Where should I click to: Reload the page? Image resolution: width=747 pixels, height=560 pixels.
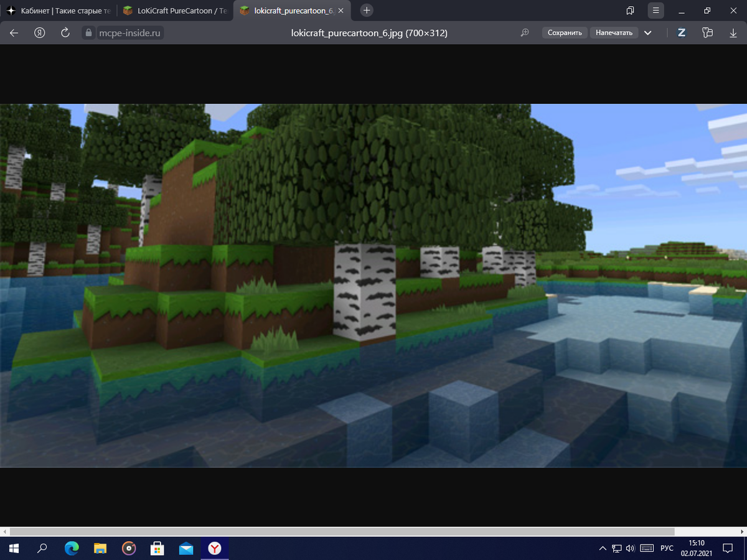tap(65, 33)
